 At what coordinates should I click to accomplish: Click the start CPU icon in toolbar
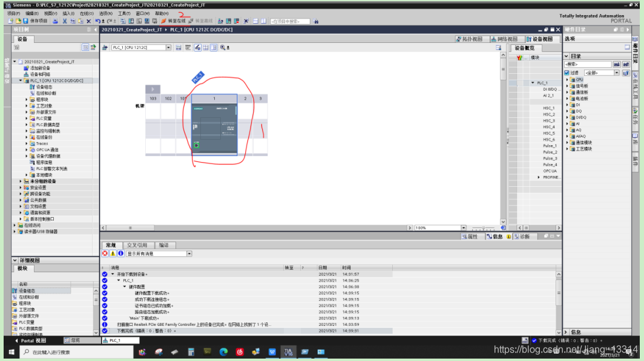point(229,21)
